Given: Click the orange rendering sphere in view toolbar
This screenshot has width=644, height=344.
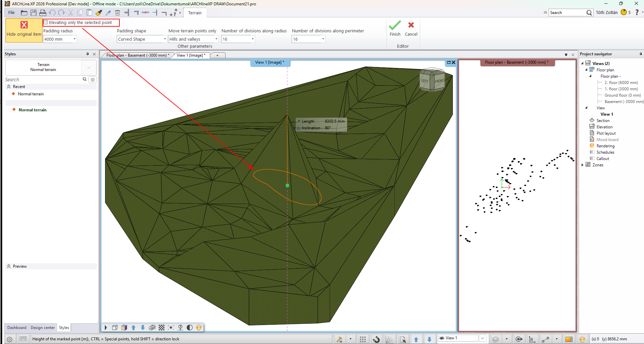Looking at the screenshot, I should click(199, 328).
